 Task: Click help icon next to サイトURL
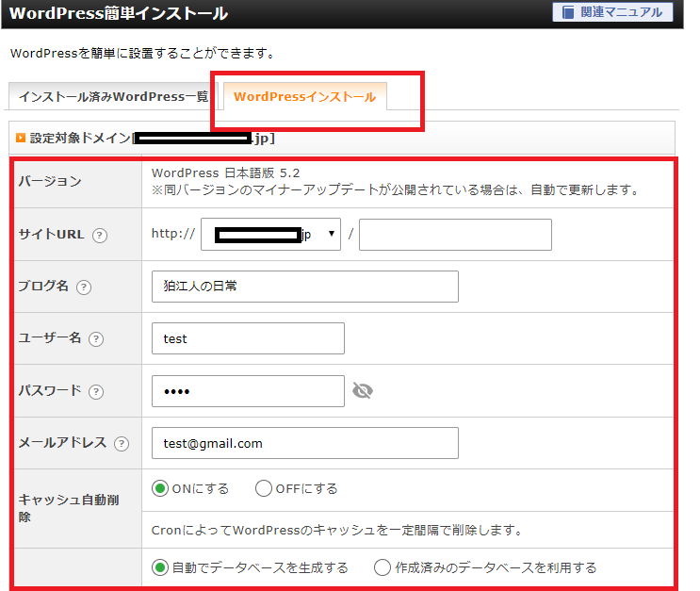[100, 236]
